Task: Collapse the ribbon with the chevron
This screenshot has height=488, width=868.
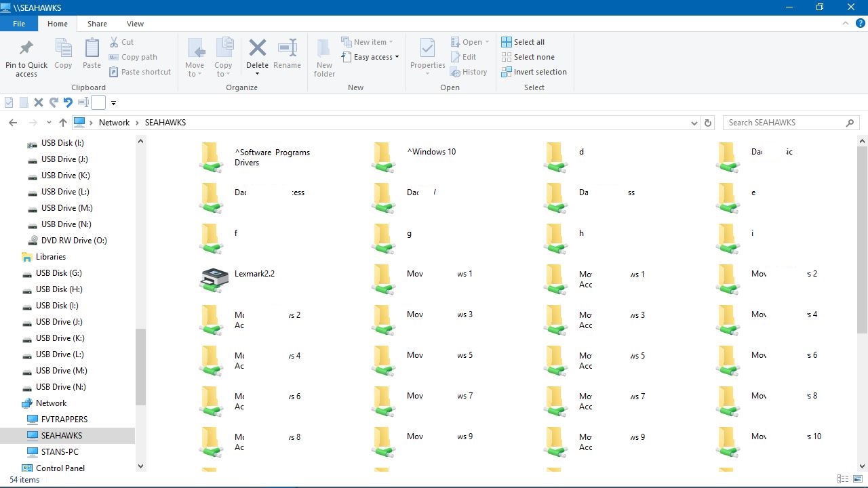Action: click(845, 23)
